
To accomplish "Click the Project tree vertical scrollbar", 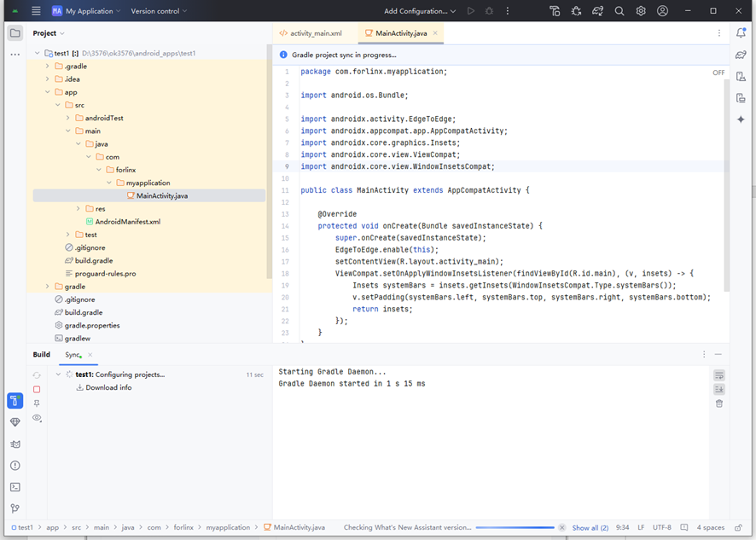I will (x=269, y=161).
